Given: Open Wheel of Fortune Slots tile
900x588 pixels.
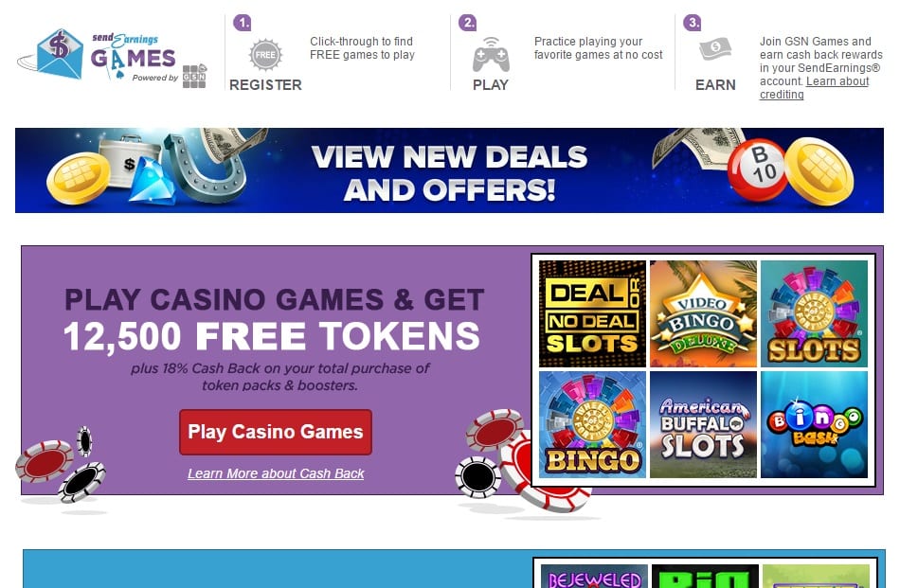Looking at the screenshot, I should 814,313.
